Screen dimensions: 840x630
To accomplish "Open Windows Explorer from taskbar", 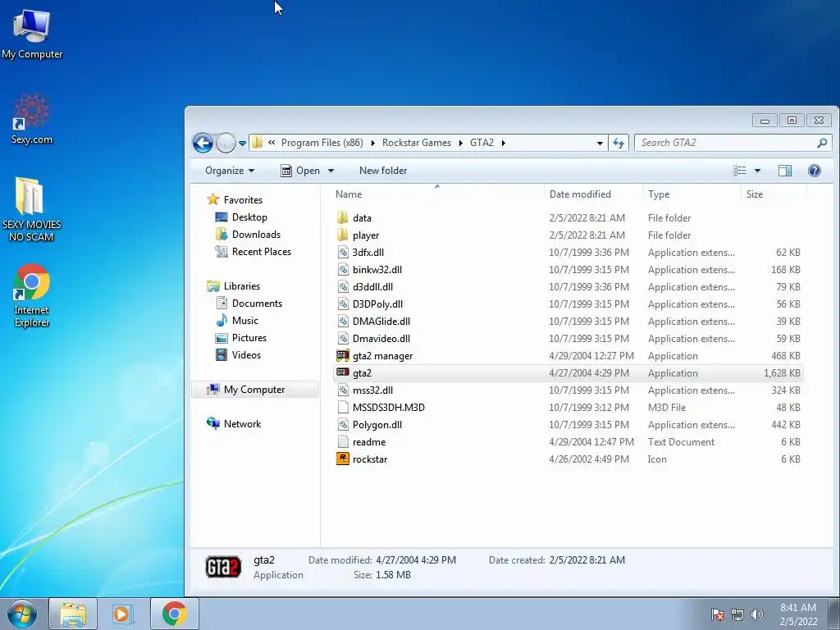I will (73, 614).
